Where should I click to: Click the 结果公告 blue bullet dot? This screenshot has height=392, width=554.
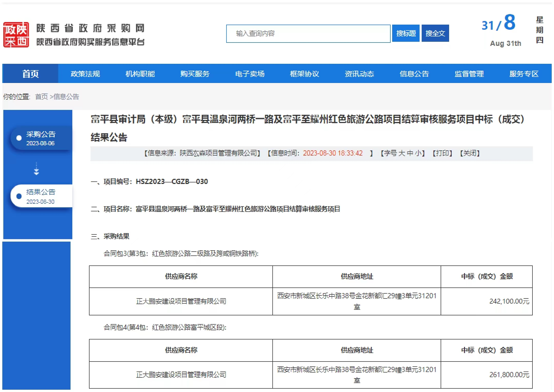[19, 196]
